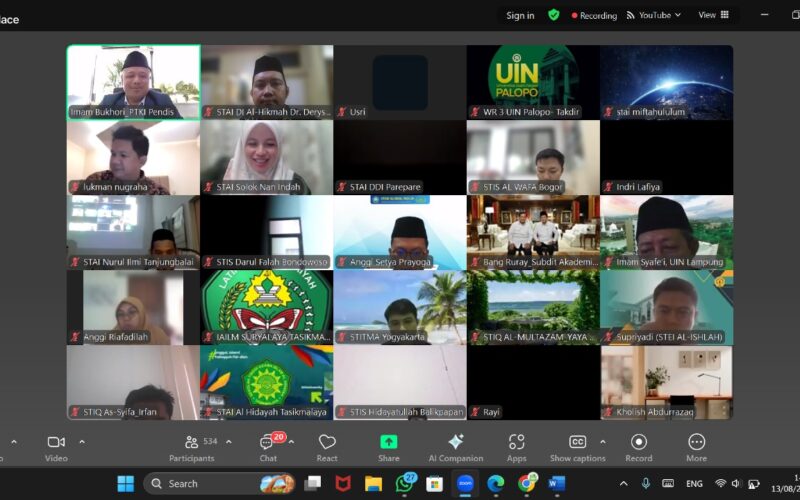The image size is (800, 500).
Task: Click the Windows Start button
Action: (126, 483)
